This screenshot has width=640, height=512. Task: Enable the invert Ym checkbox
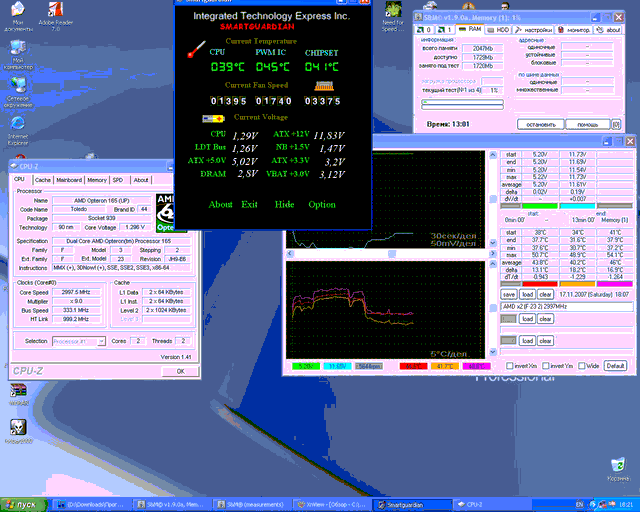(x=546, y=365)
